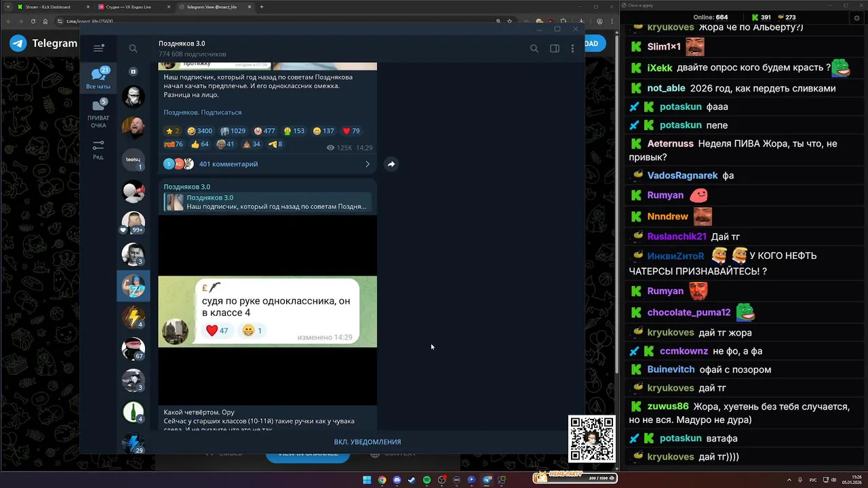Open the chat with 99+ unread badge
Image resolution: width=868 pixels, height=488 pixels.
click(133, 222)
